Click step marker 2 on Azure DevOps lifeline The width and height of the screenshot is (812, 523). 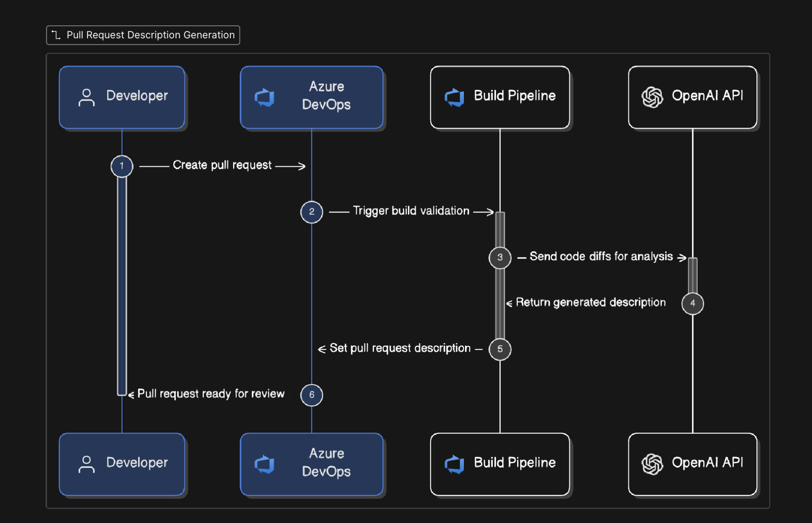tap(312, 212)
